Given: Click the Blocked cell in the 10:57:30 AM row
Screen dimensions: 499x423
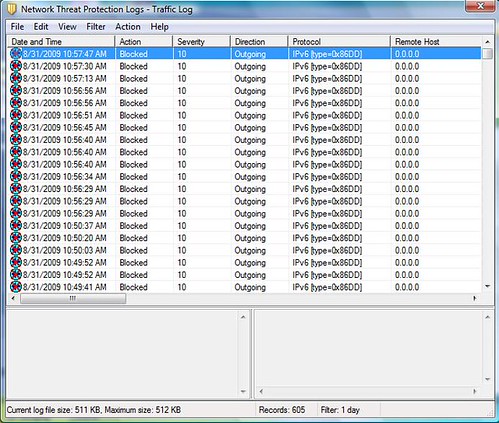Looking at the screenshot, I should click(x=133, y=66).
